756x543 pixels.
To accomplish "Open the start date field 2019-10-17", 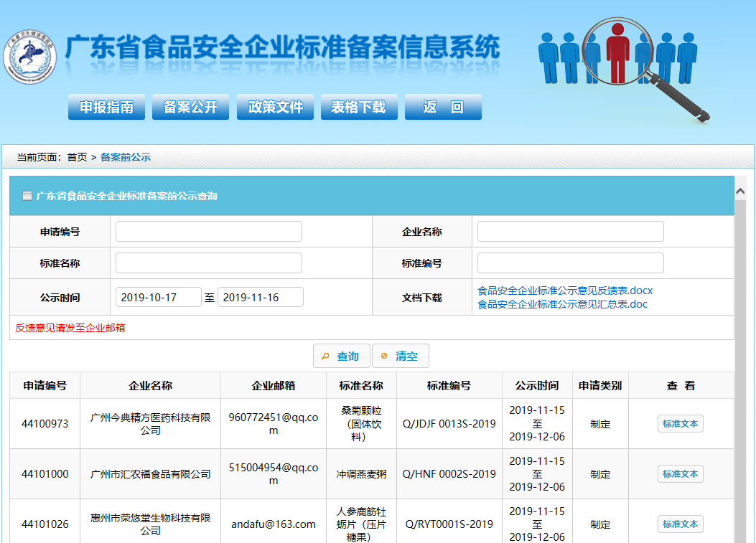I will pos(158,297).
